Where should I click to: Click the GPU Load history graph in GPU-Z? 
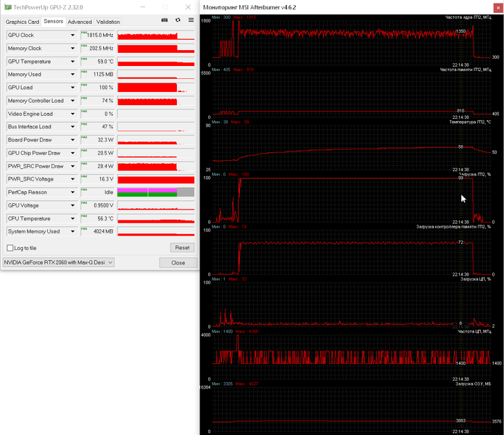[x=156, y=88]
